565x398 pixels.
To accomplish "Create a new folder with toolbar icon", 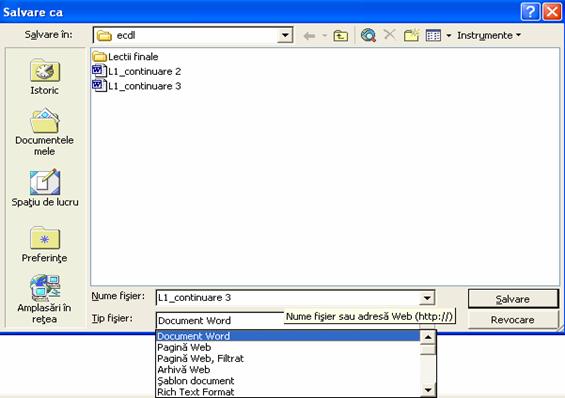I will (411, 35).
